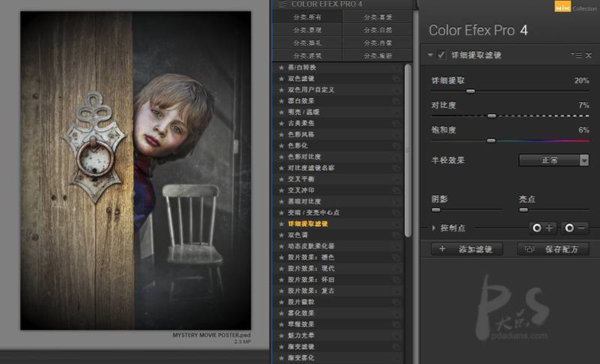Screen dimensions: 600x364
Task: Open presets icon on 交叉冲印 row
Action: click(x=397, y=190)
